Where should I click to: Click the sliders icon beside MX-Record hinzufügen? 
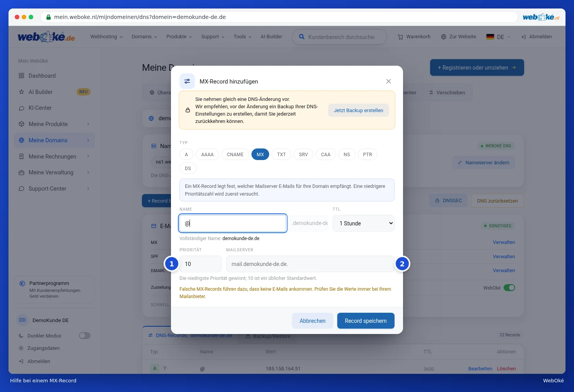click(187, 81)
